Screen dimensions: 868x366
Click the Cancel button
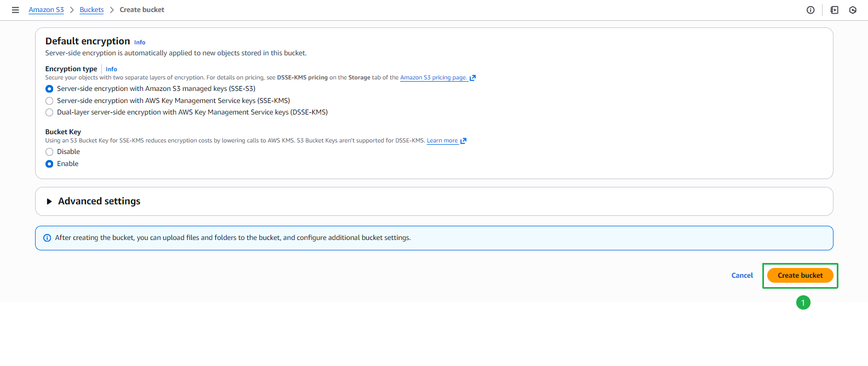pyautogui.click(x=742, y=276)
